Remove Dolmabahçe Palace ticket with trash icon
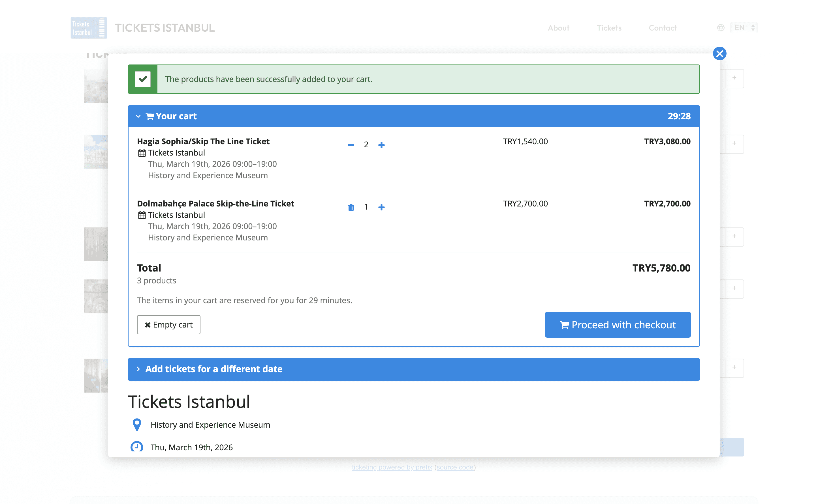Image resolution: width=833 pixels, height=504 pixels. [x=351, y=207]
